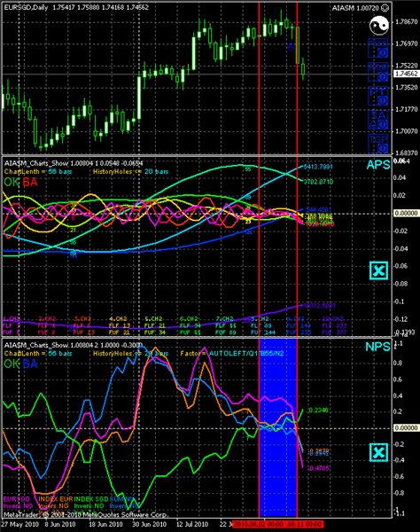Click the INDEX SGD legend label
This screenshot has width=420, height=532.
coord(91,499)
